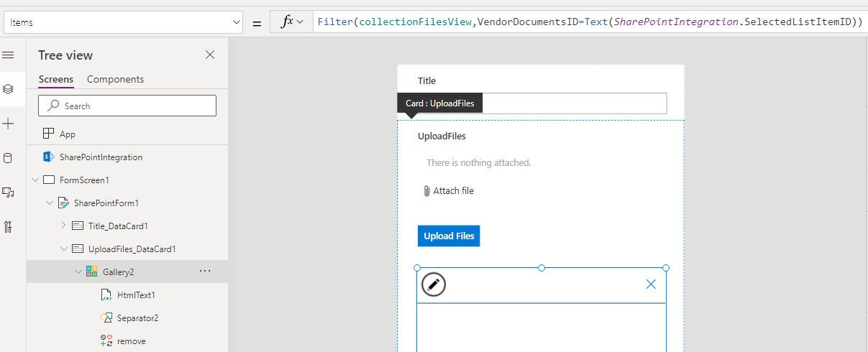Open the hamburger menu in left rail
This screenshot has width=868, height=352.
9,55
